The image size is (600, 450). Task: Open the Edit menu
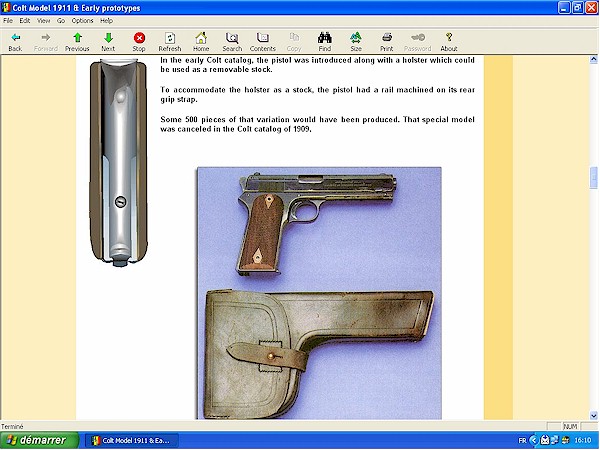click(25, 21)
